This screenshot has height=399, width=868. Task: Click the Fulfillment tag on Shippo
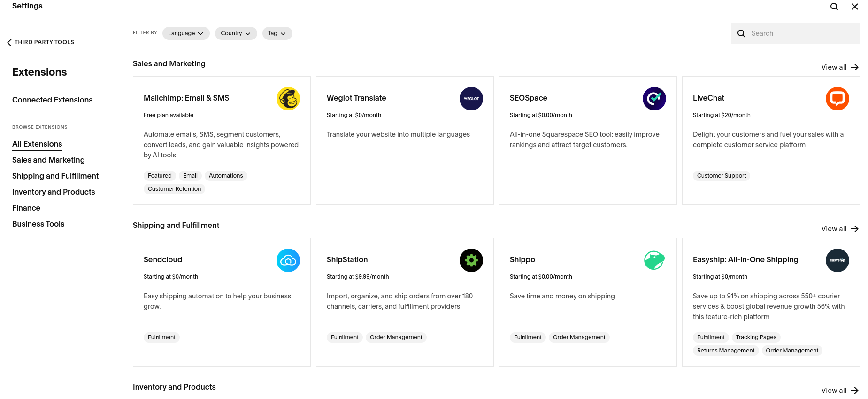528,337
